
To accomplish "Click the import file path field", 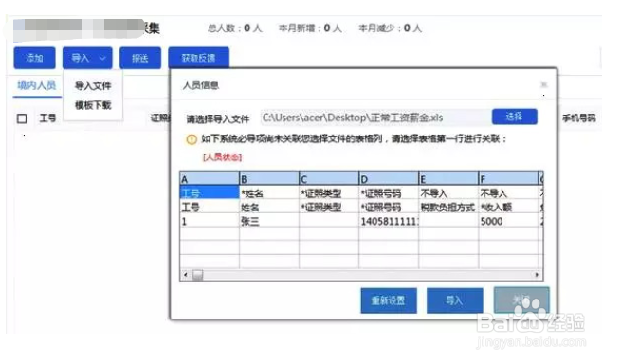I will tap(374, 118).
